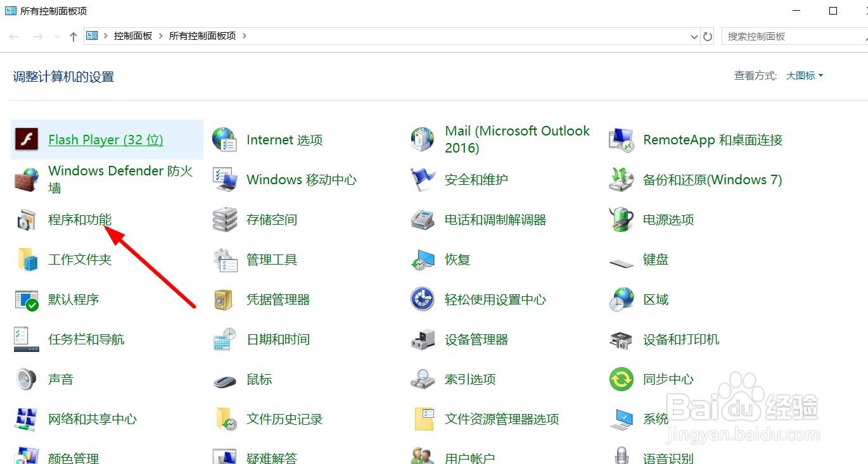Image resolution: width=868 pixels, height=464 pixels.
Task: Open the Flash Player (32 位) icon
Action: click(26, 139)
